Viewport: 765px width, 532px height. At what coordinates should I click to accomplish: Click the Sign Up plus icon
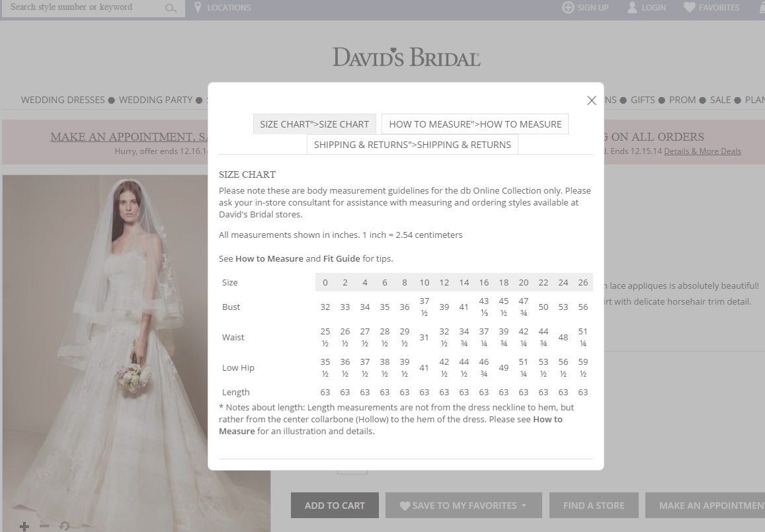point(567,7)
